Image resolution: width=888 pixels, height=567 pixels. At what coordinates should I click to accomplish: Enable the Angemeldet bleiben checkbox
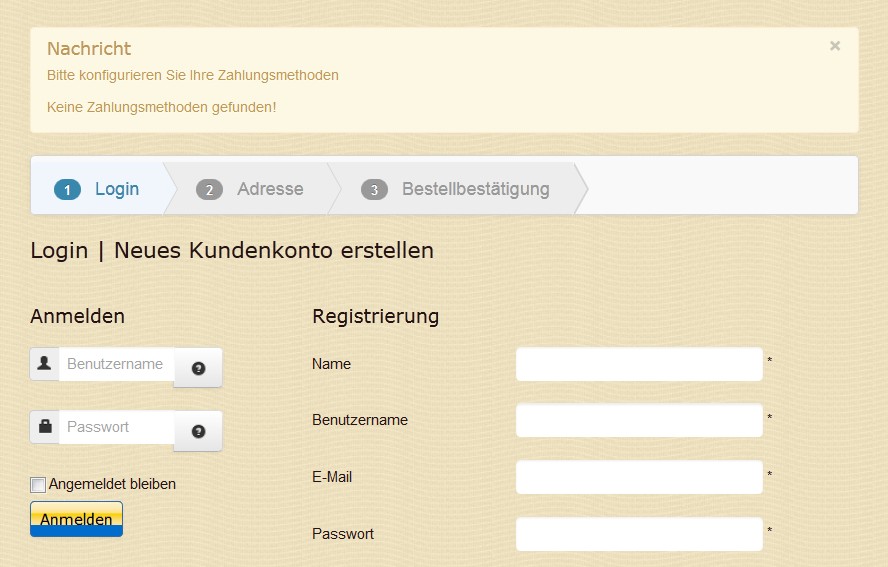[38, 485]
